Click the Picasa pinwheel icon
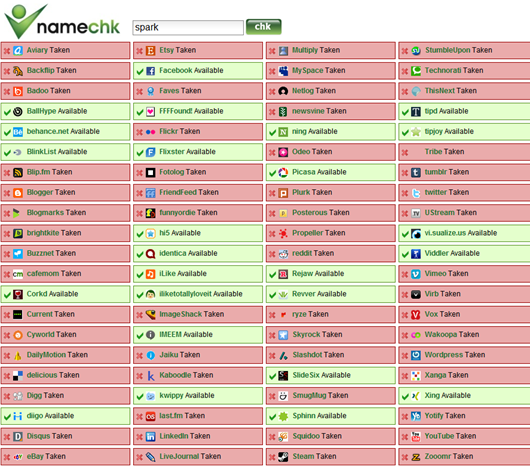Viewport: 530px width, 466px height. (x=283, y=172)
